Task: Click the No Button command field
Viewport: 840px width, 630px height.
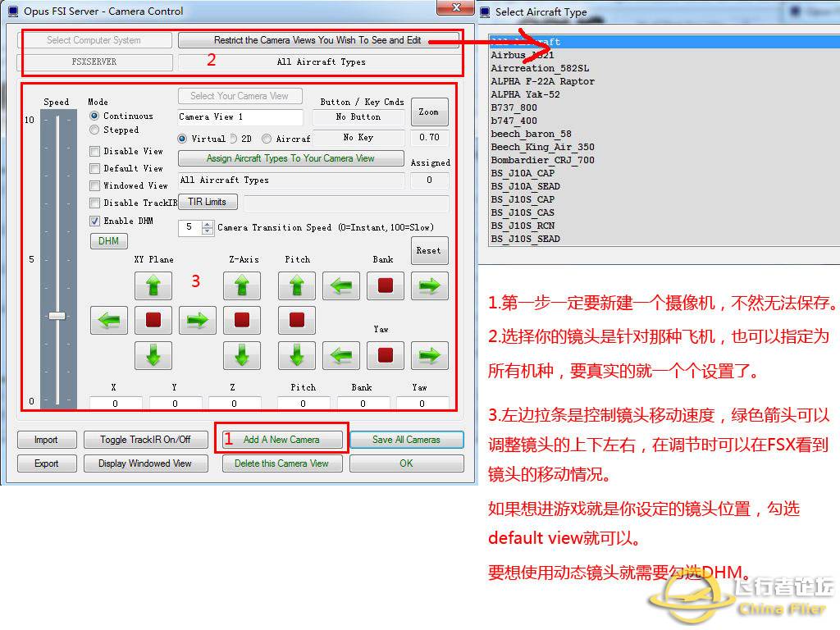Action: coord(358,116)
